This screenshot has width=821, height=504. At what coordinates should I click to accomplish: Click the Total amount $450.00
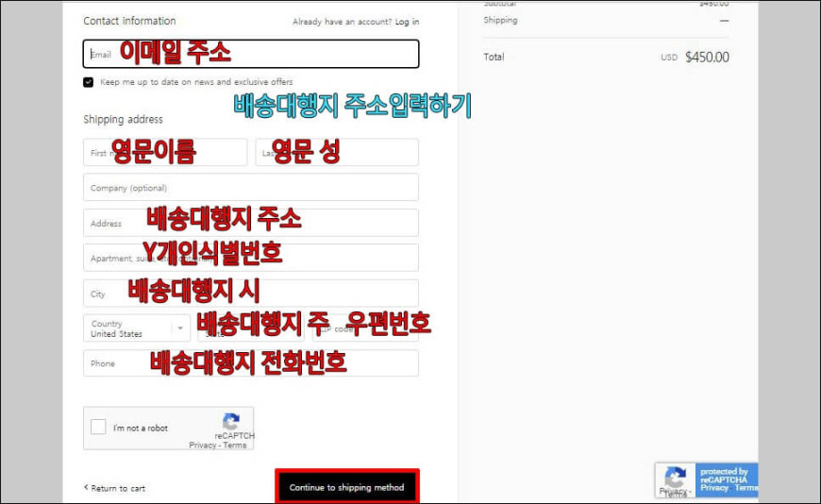click(x=707, y=58)
